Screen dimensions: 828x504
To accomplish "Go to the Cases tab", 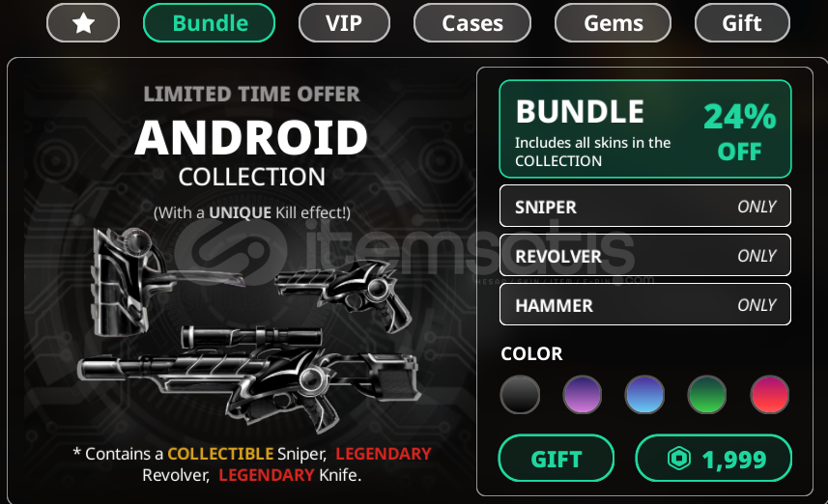I will pos(472,23).
